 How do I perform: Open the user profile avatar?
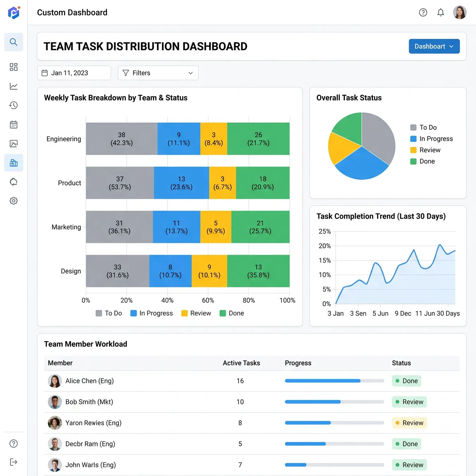click(x=460, y=12)
